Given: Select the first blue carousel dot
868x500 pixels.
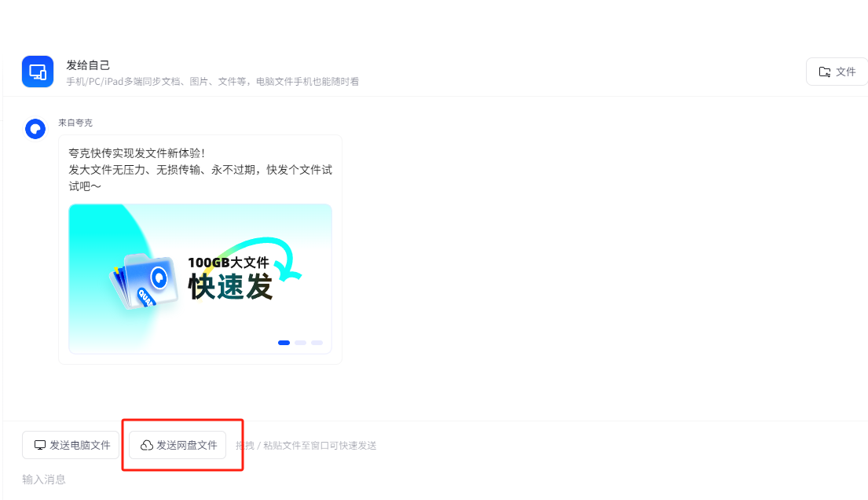Looking at the screenshot, I should point(284,343).
